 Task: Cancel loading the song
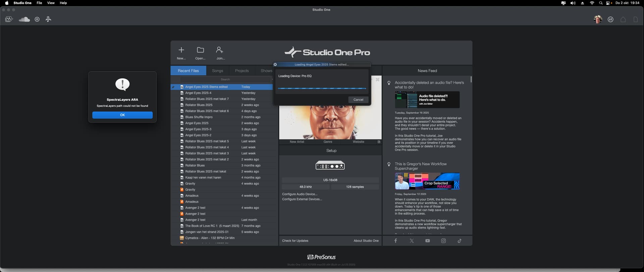click(x=358, y=100)
